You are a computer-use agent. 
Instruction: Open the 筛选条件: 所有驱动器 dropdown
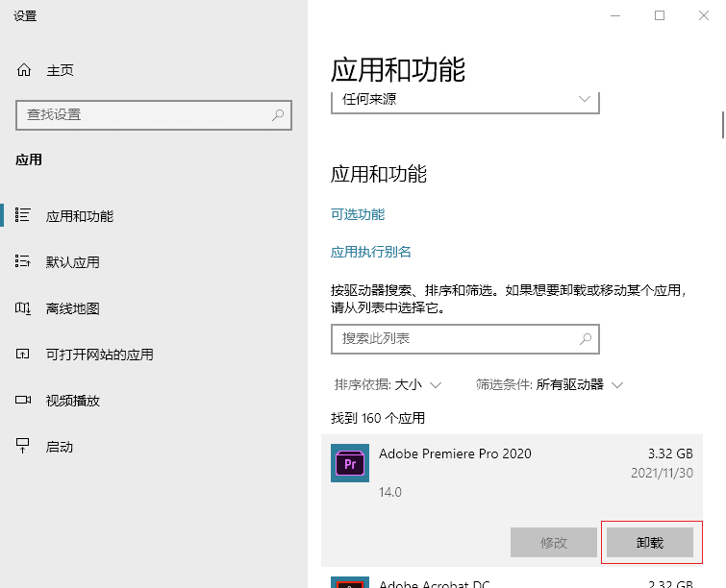[549, 385]
